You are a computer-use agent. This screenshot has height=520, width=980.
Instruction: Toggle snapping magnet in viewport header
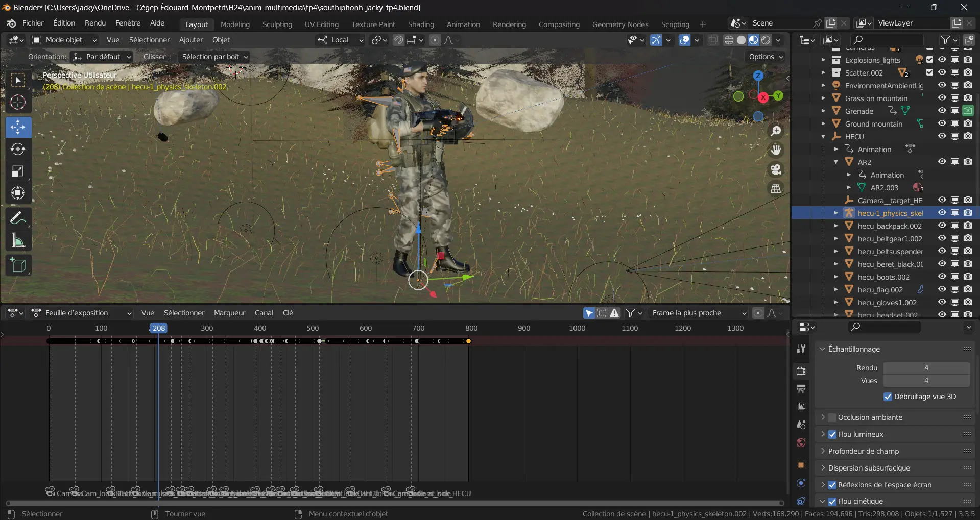tap(398, 40)
